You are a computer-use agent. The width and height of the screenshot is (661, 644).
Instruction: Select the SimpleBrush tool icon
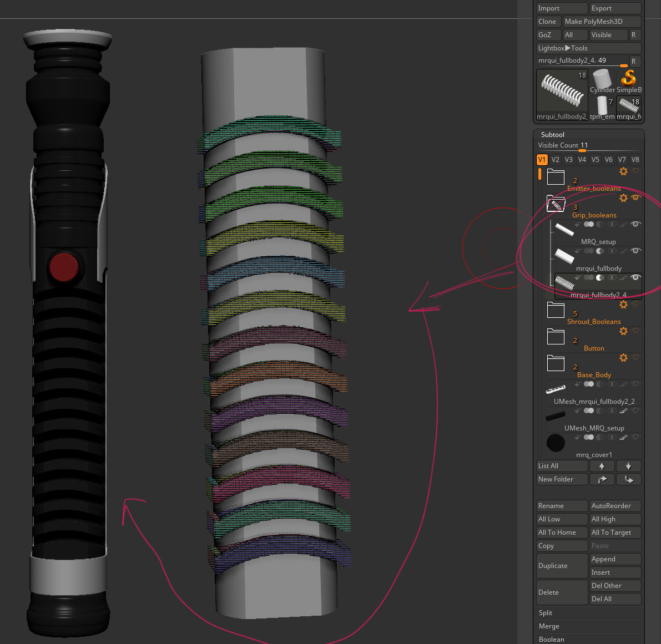tap(629, 82)
